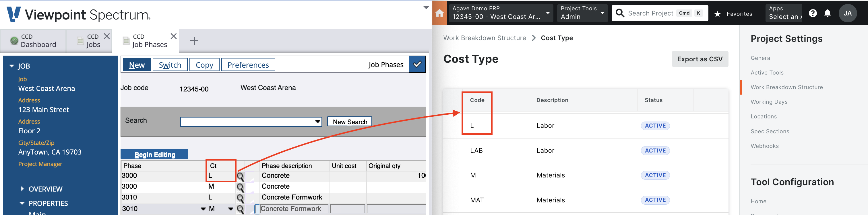This screenshot has height=215, width=868.
Task: Sort by Code column header
Action: tap(477, 100)
